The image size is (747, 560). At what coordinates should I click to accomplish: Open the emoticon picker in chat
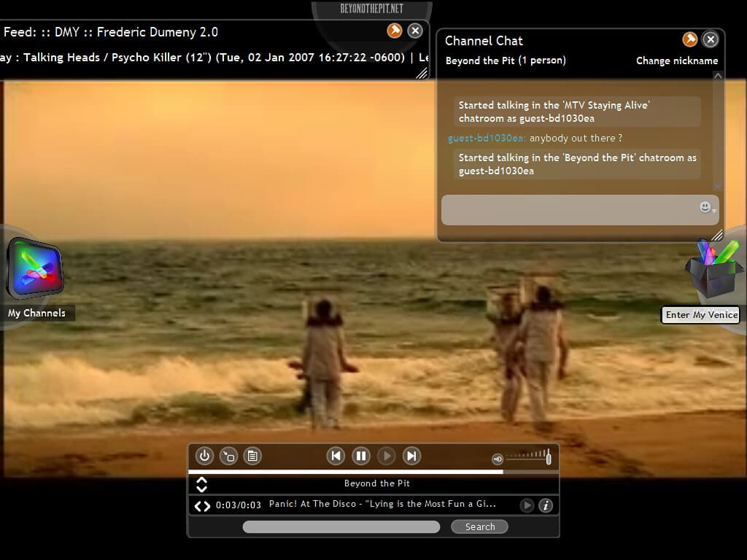click(706, 206)
